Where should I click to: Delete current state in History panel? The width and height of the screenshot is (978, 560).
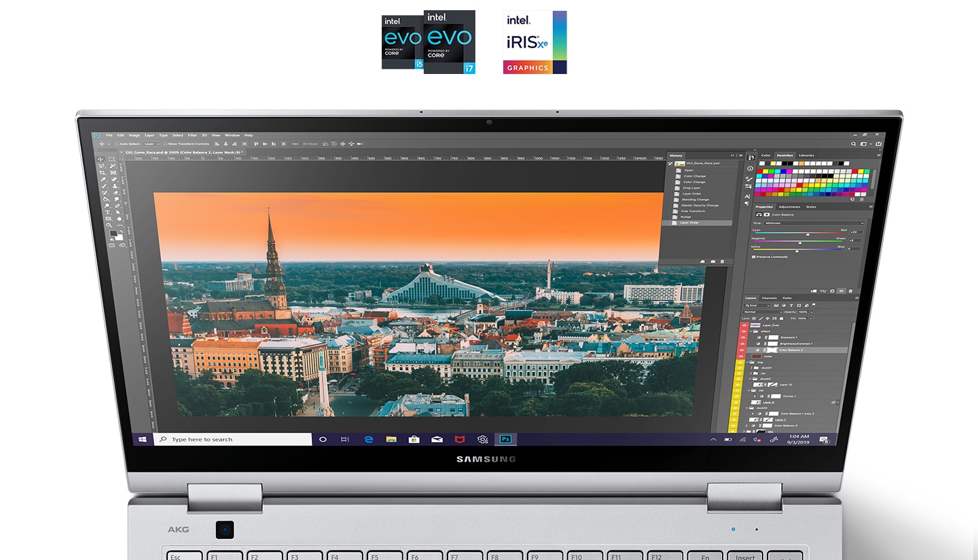click(722, 261)
